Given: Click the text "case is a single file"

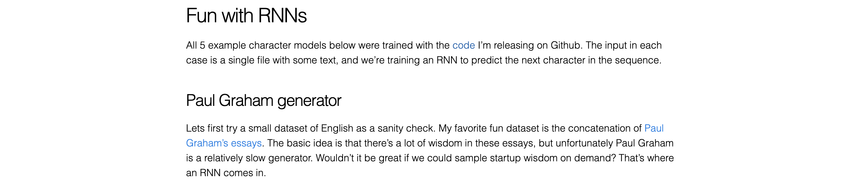Looking at the screenshot, I should pos(228,60).
